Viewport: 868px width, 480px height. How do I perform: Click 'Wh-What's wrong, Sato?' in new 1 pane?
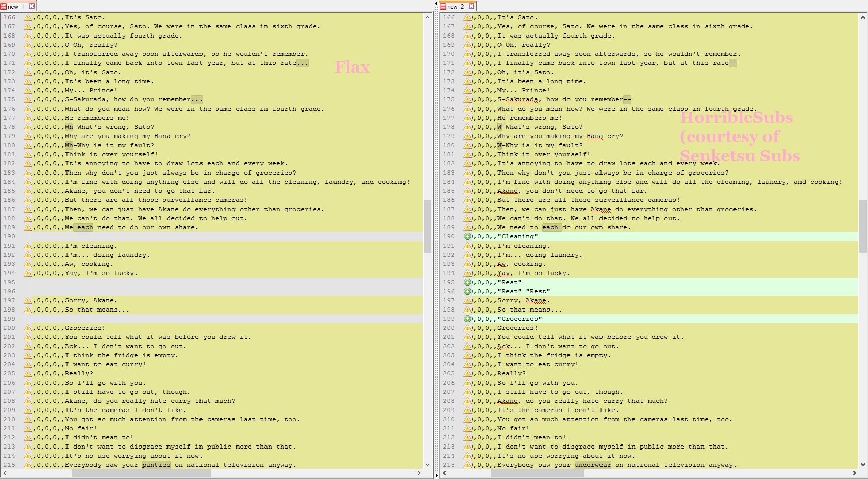(110, 127)
